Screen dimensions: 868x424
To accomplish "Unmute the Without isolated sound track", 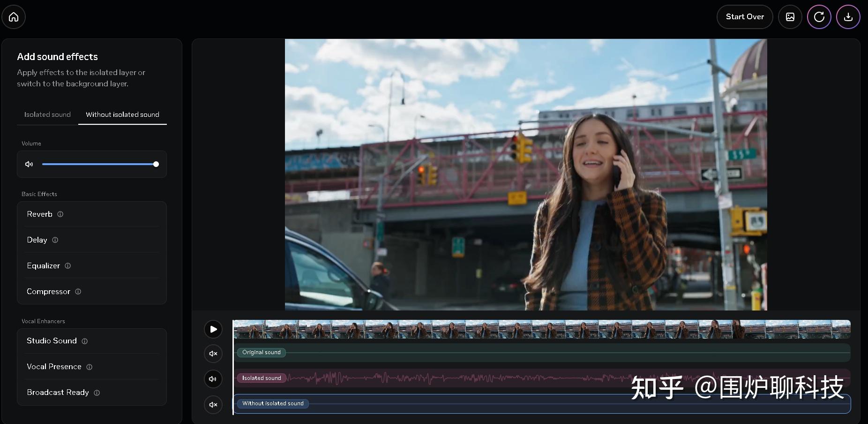I will tap(213, 404).
